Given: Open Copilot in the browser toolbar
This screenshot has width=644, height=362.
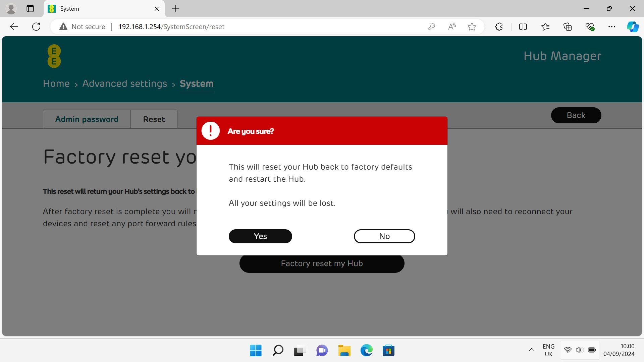Looking at the screenshot, I should click(x=633, y=26).
